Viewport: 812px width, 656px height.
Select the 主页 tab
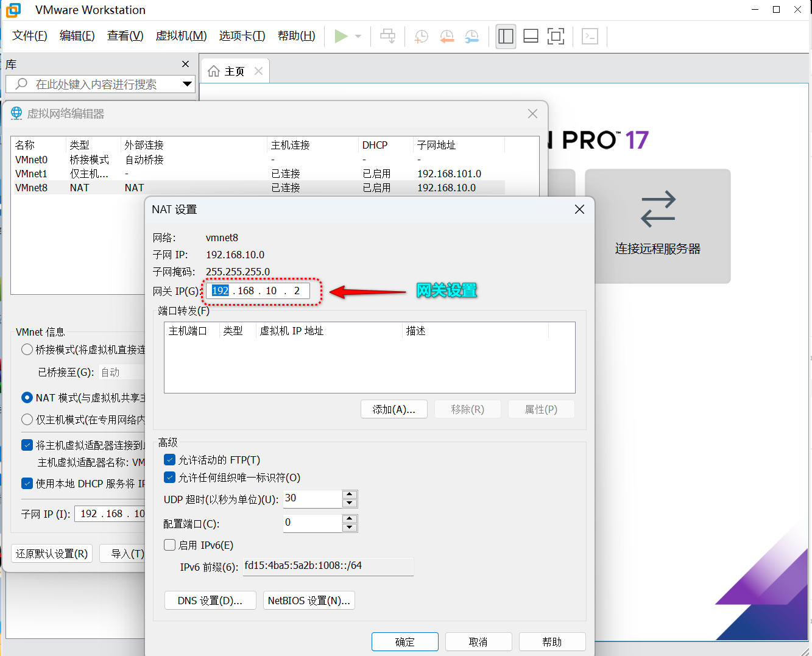235,71
